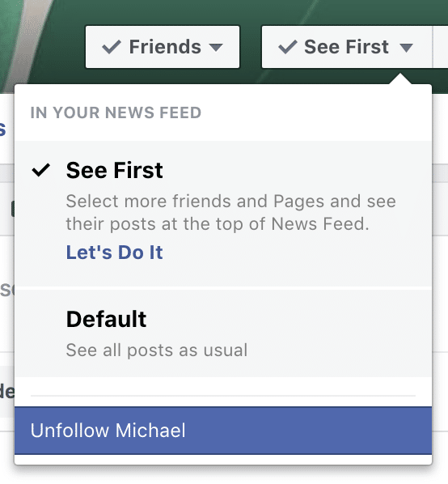Click the Default option heading text
Screen dimensions: 448x484
click(x=107, y=319)
